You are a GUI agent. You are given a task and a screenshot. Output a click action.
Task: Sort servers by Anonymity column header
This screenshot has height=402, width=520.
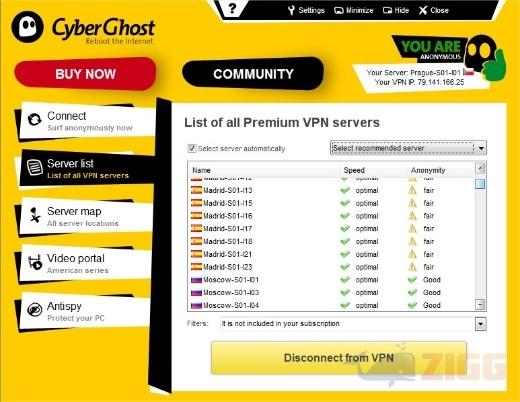(428, 170)
